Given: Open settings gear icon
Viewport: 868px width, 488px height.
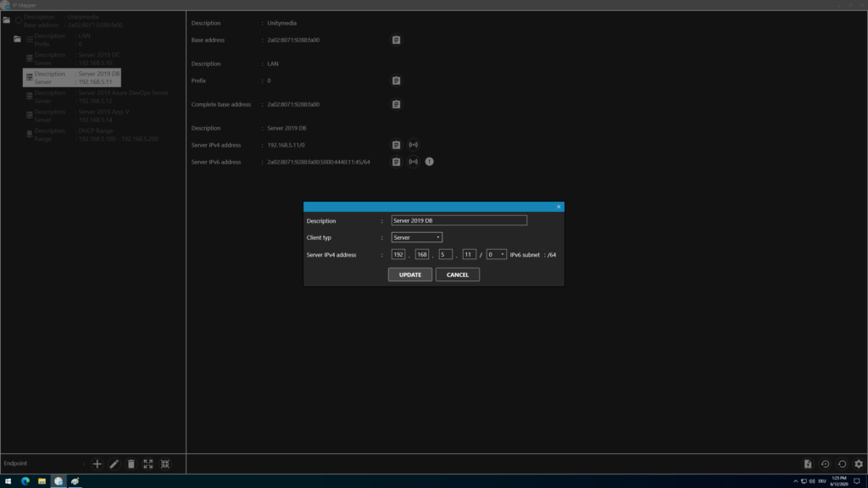Looking at the screenshot, I should coord(859,463).
